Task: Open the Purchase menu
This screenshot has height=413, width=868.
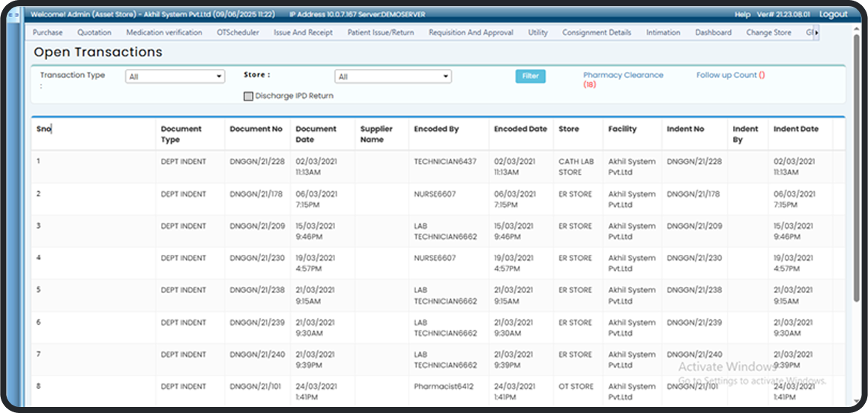Action: 48,33
